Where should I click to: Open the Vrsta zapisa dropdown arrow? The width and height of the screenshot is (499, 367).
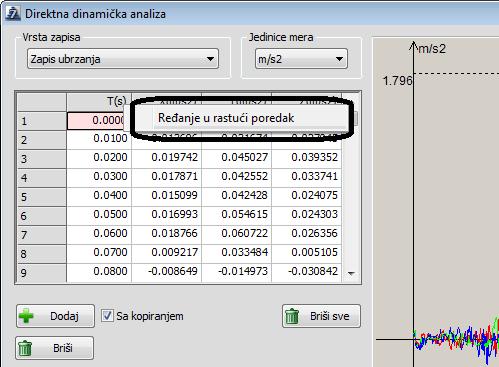pos(210,59)
